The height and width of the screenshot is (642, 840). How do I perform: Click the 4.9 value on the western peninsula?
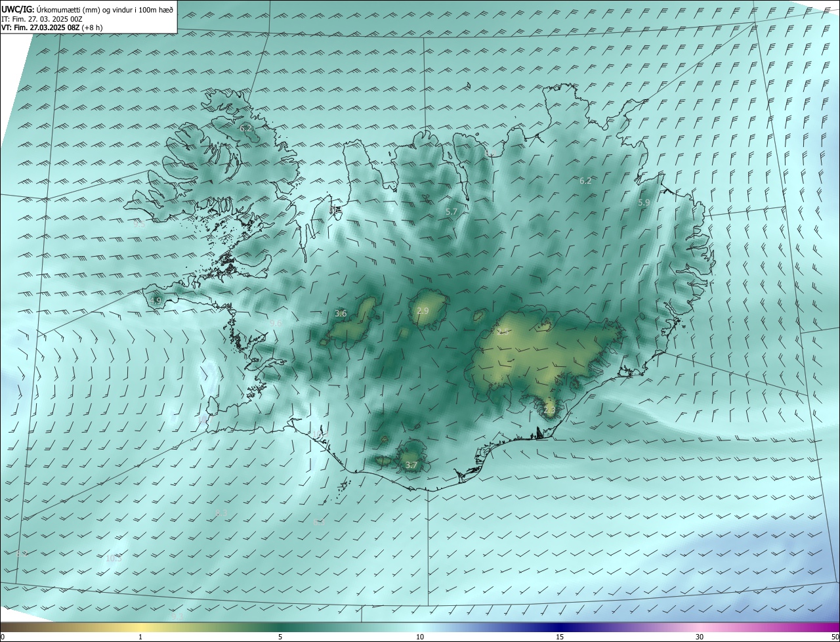pyautogui.click(x=156, y=301)
